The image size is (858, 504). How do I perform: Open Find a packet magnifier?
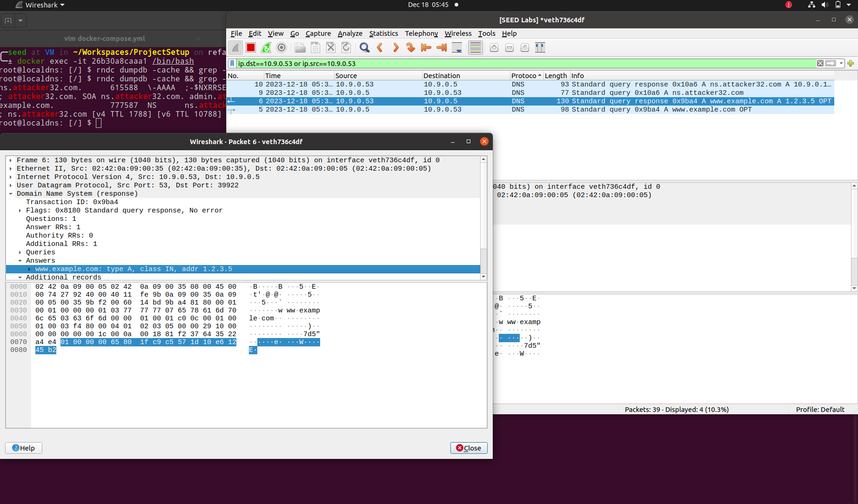(365, 47)
